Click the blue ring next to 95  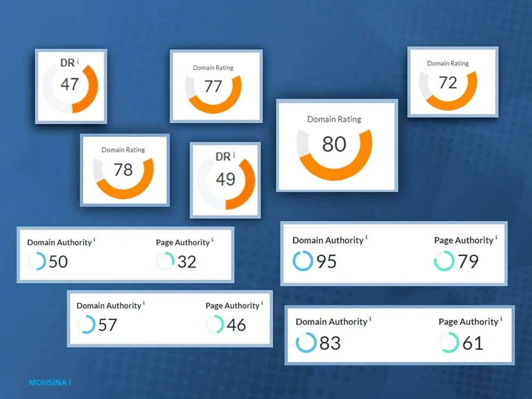pos(303,261)
